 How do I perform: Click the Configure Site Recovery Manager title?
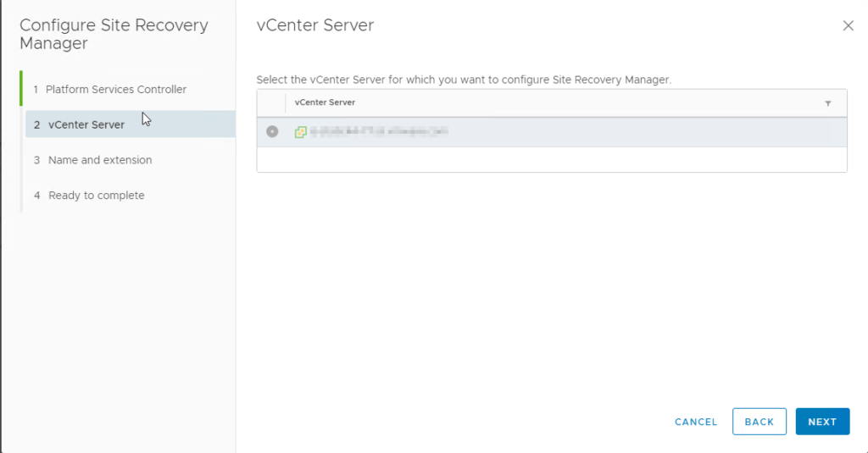tap(114, 34)
